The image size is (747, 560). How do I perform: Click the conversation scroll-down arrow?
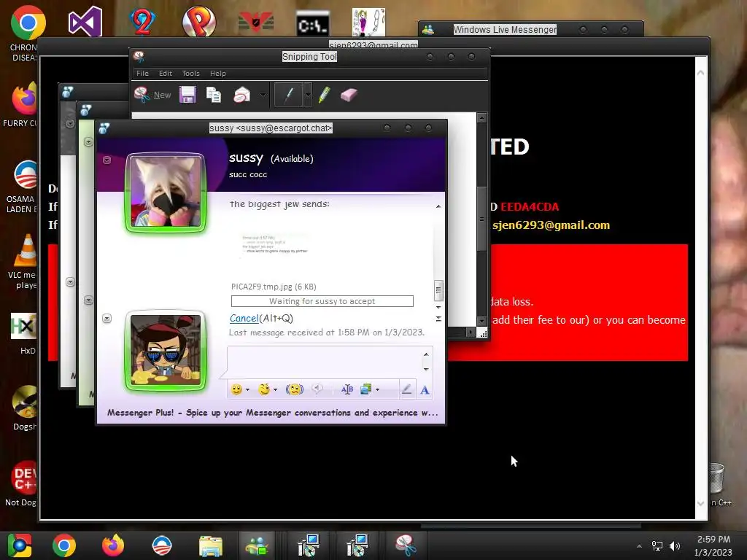click(438, 308)
